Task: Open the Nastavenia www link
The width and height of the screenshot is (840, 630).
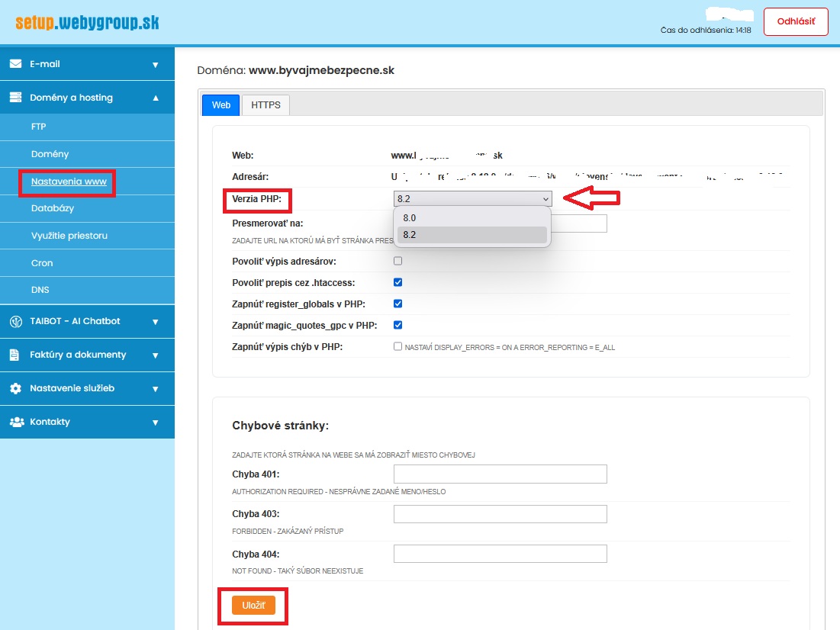Action: (x=69, y=182)
